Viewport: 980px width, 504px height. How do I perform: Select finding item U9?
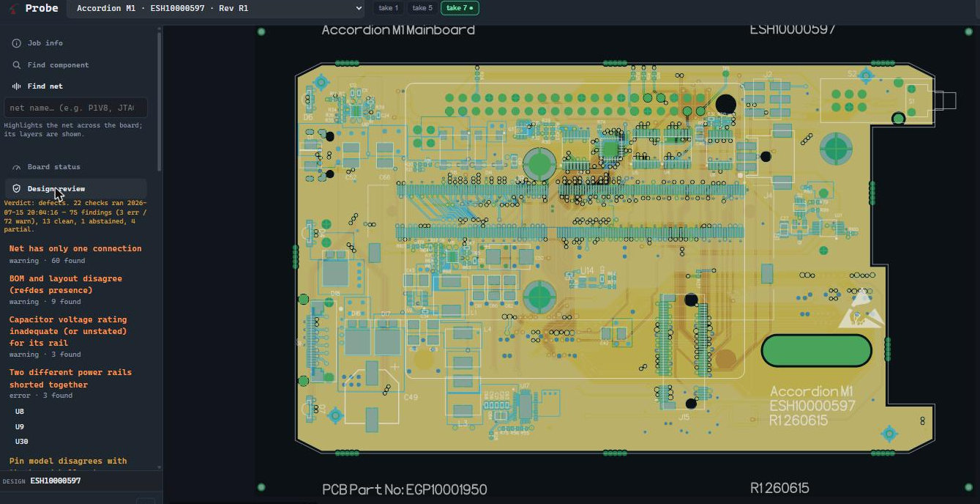[x=20, y=427]
